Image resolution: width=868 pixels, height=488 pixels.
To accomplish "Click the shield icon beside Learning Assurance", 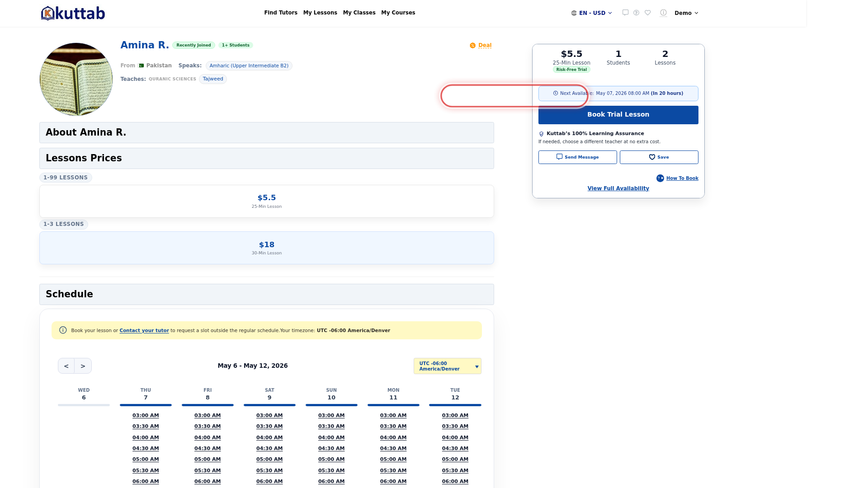I will (x=541, y=134).
